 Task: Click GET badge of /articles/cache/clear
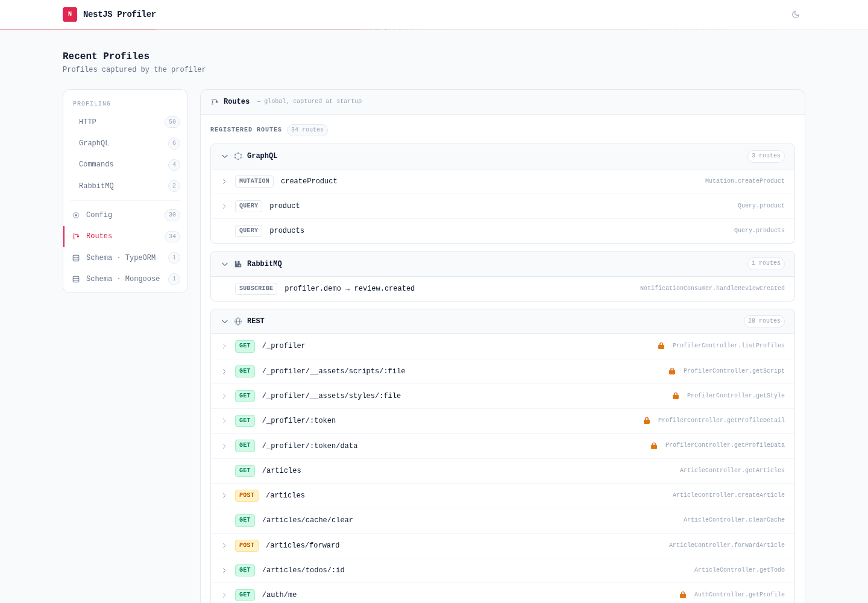[x=245, y=520]
